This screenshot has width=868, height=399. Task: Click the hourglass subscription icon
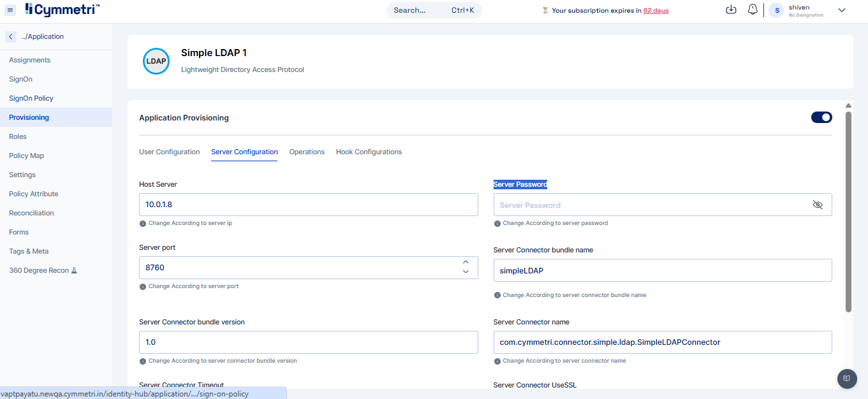tap(545, 10)
